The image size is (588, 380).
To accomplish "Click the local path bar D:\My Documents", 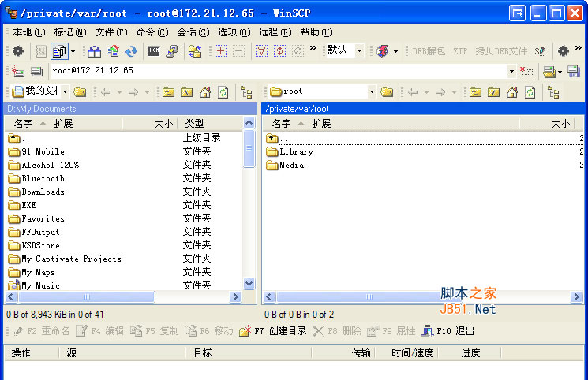I will (x=130, y=109).
